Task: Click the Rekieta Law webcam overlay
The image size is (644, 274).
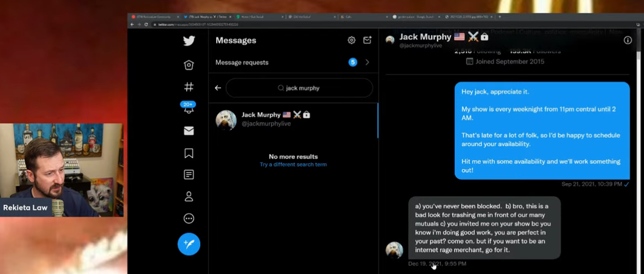Action: [x=62, y=170]
